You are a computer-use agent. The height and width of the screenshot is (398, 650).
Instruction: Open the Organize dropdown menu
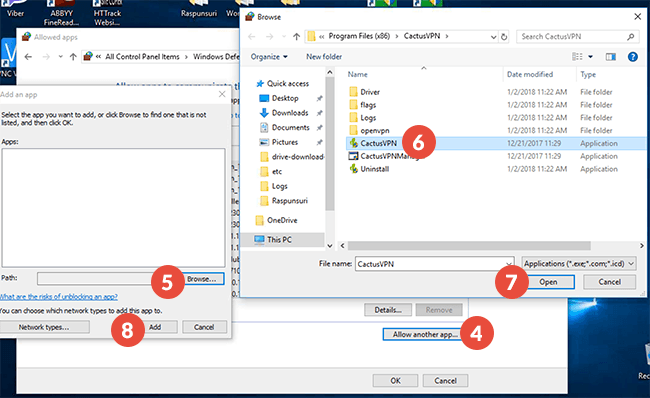tap(269, 57)
